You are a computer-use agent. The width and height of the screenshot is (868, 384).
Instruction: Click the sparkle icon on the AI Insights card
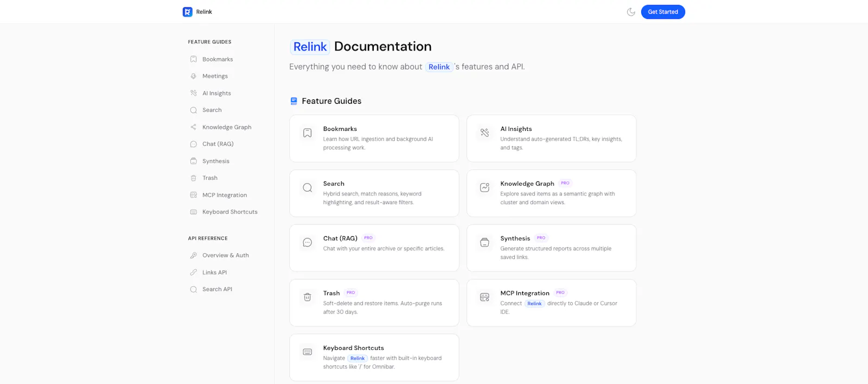[x=484, y=133]
